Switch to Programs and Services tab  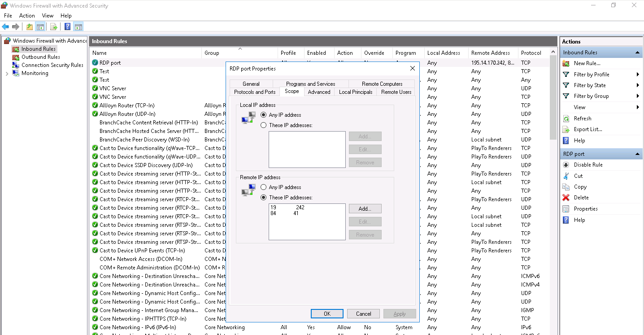[x=310, y=84]
